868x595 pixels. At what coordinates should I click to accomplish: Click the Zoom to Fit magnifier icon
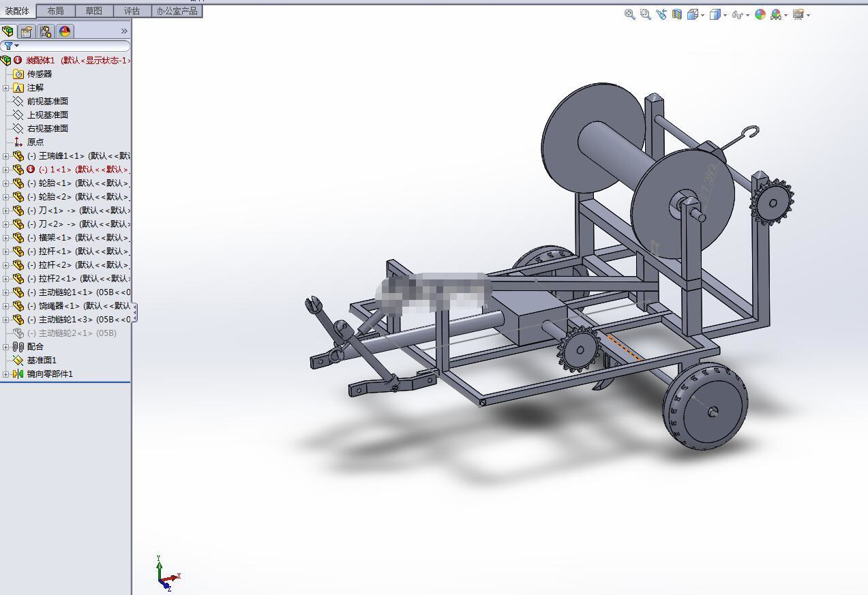(x=630, y=14)
